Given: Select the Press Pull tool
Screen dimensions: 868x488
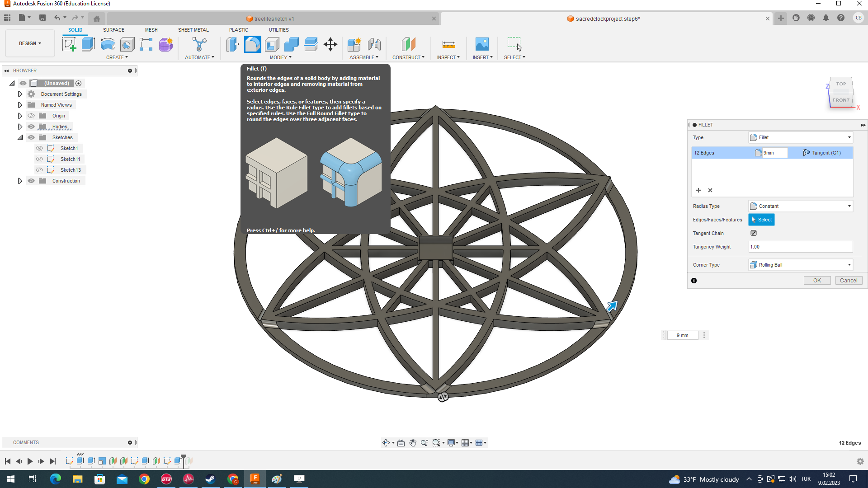Looking at the screenshot, I should coord(233,44).
